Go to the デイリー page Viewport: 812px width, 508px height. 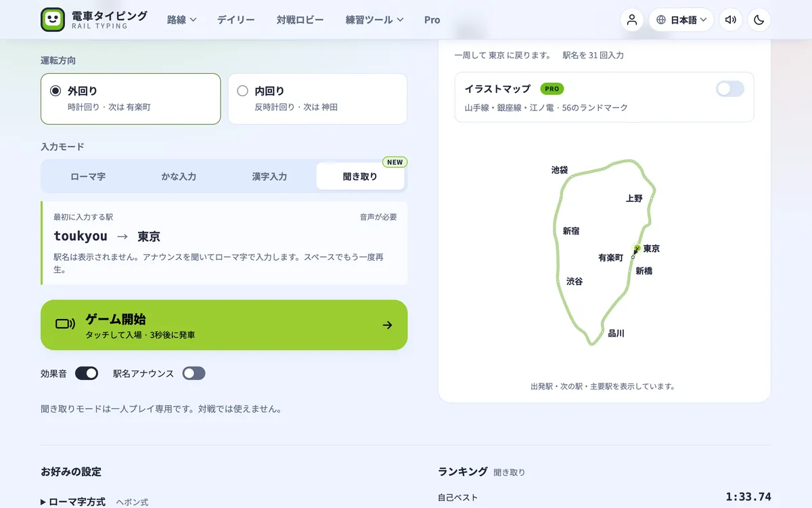click(x=236, y=20)
